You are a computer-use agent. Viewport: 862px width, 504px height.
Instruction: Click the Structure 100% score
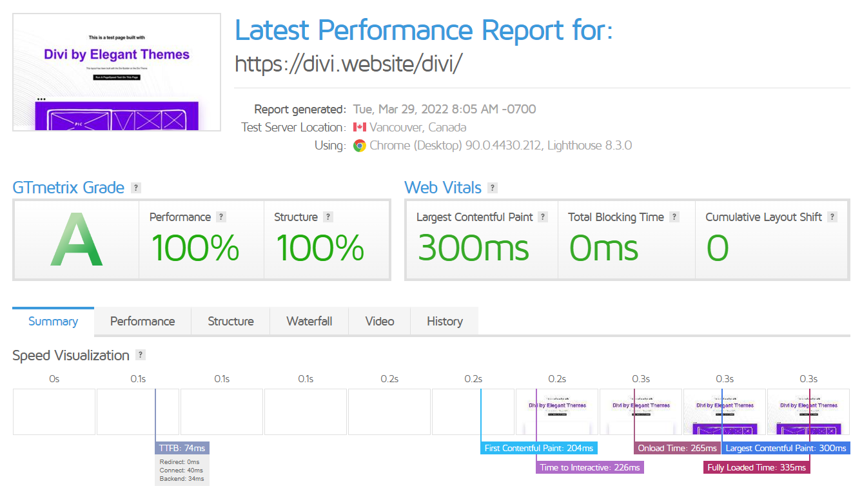point(320,248)
